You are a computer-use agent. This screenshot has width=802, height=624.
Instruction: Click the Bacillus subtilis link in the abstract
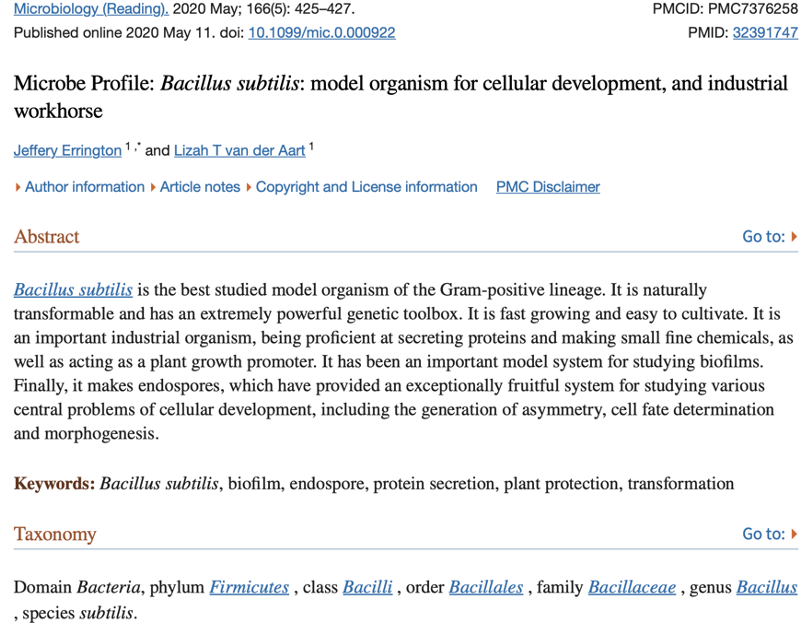pos(73,290)
